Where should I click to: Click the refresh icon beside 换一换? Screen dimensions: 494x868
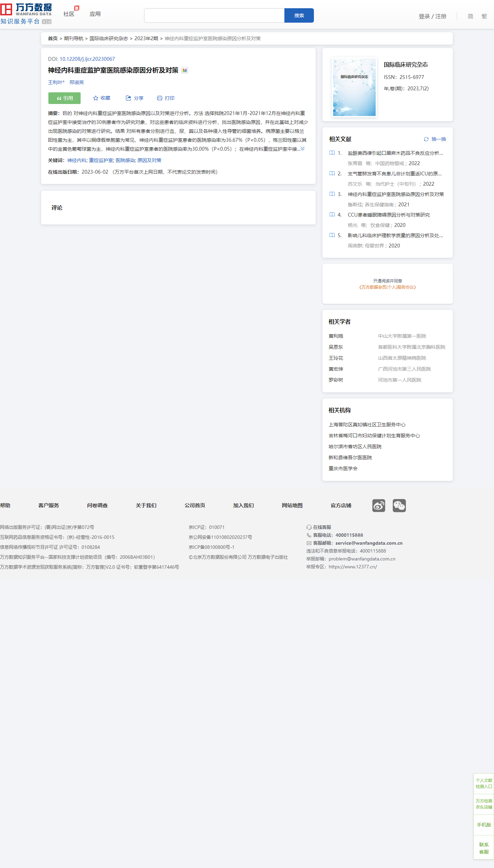(x=426, y=139)
